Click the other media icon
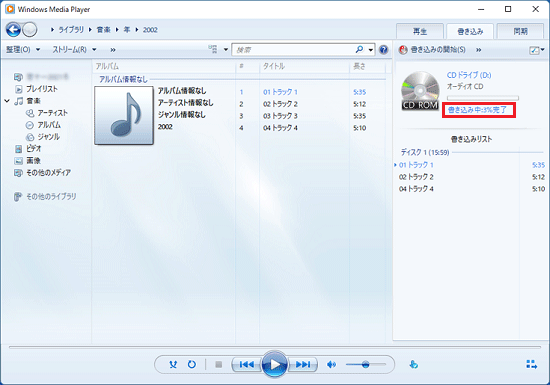Image resolution: width=550 pixels, height=385 pixels. point(18,173)
